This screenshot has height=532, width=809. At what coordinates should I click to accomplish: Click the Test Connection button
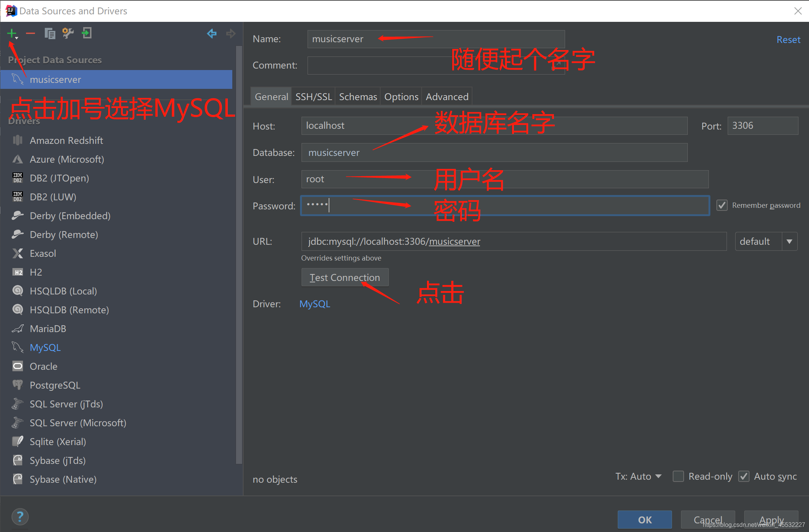point(345,277)
